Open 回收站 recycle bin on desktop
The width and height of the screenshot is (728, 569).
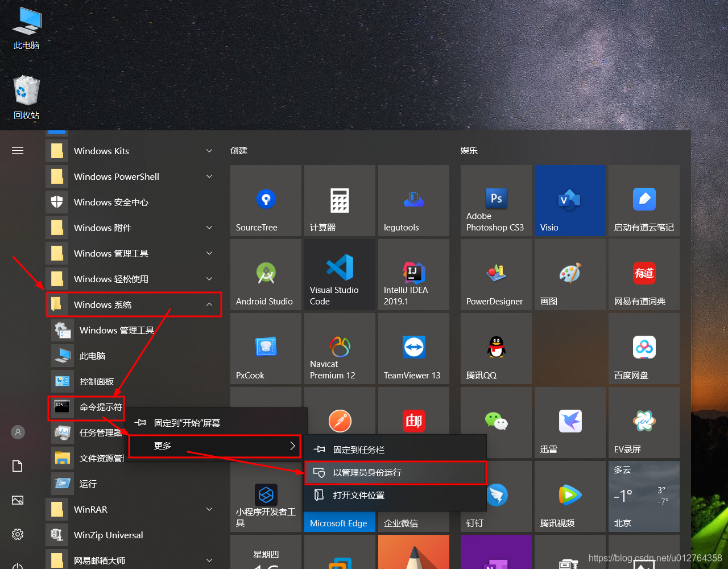[27, 98]
